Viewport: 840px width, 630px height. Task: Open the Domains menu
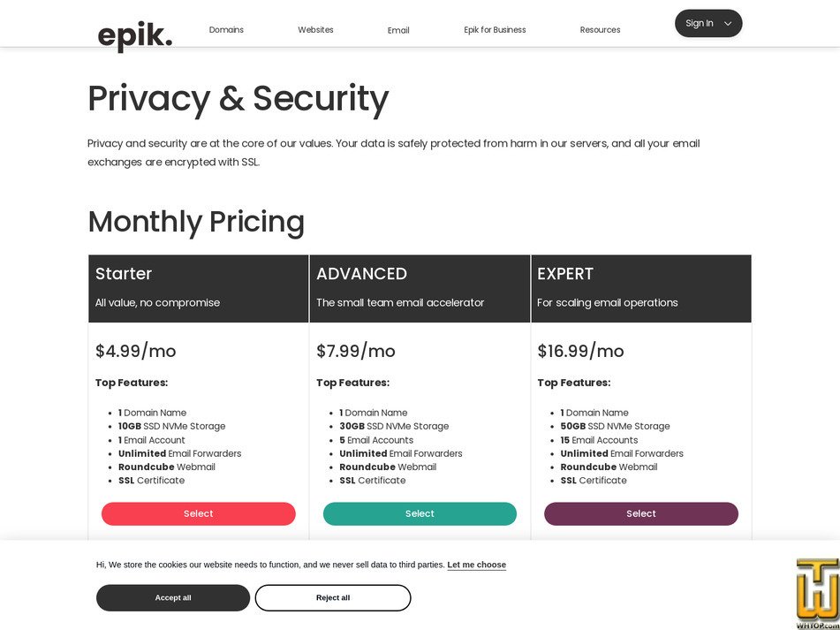coord(226,29)
